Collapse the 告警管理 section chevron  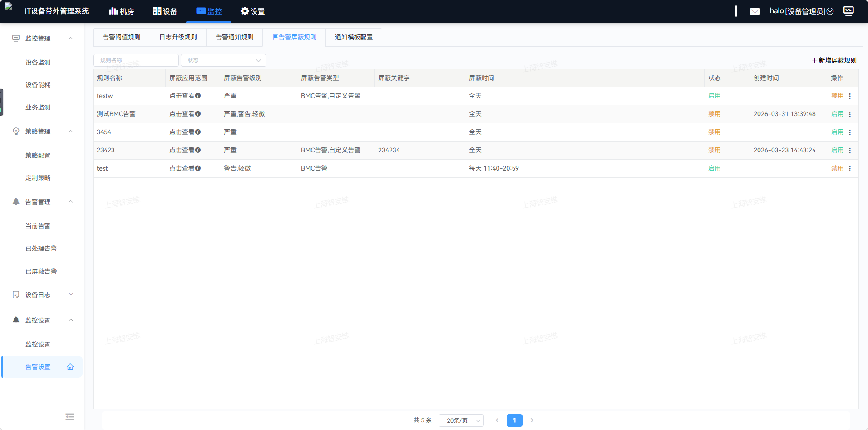[x=71, y=202]
